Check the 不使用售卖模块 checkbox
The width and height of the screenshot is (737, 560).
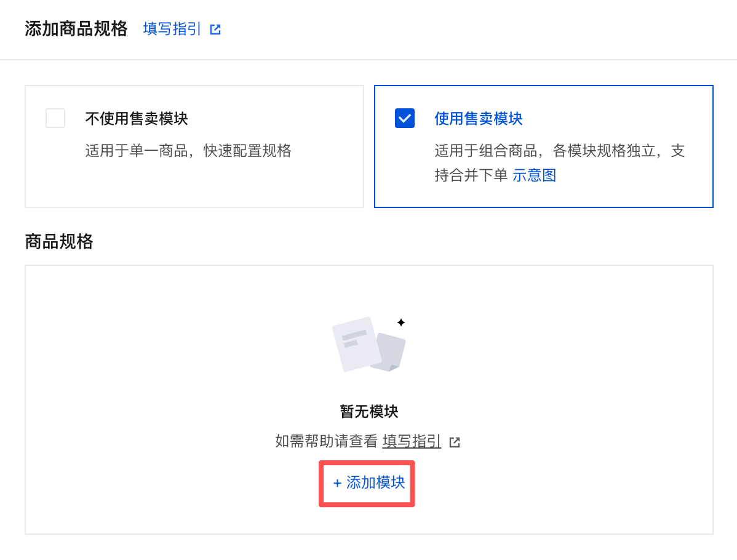pyautogui.click(x=55, y=118)
